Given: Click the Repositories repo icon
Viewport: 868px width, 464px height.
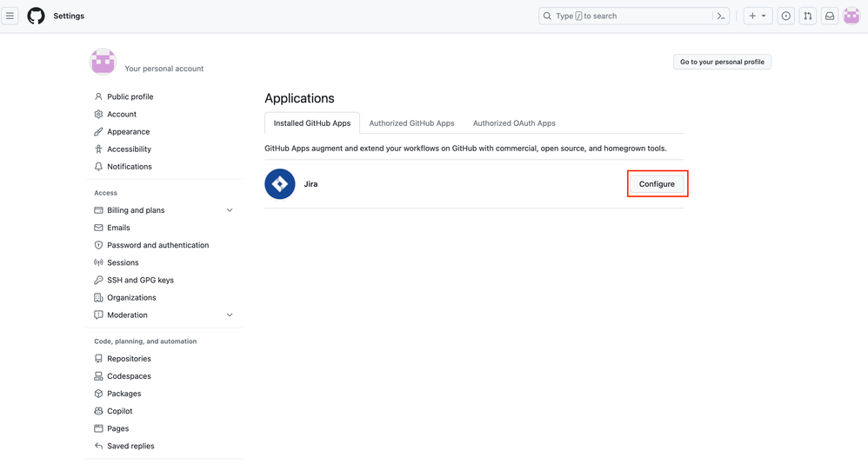Looking at the screenshot, I should [98, 359].
